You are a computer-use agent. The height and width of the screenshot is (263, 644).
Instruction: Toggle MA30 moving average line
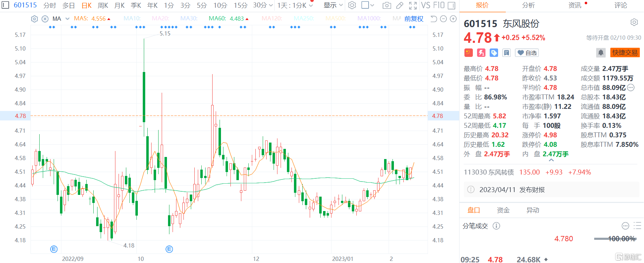(x=189, y=19)
